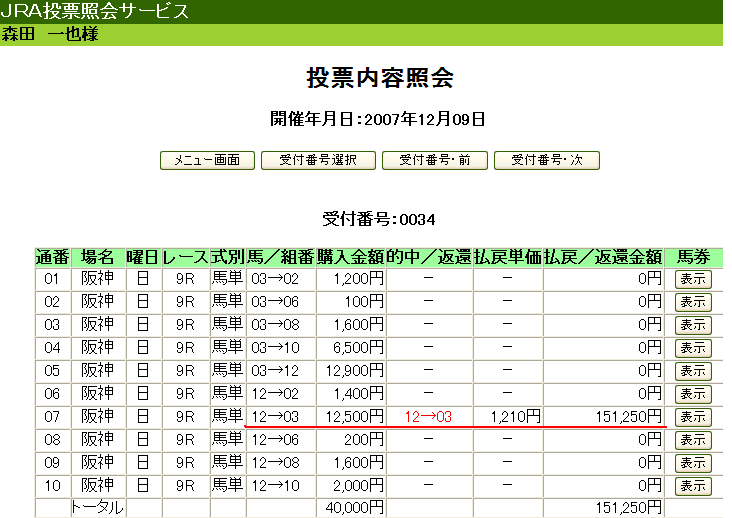This screenshot has height=518, width=732.
Task: Click the 100円 purchase amount
Action: click(364, 302)
